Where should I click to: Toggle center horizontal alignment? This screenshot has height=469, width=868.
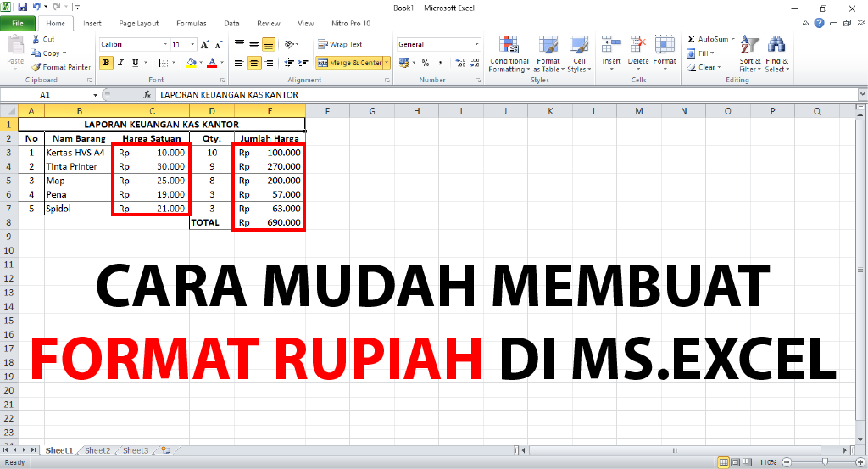pos(254,63)
